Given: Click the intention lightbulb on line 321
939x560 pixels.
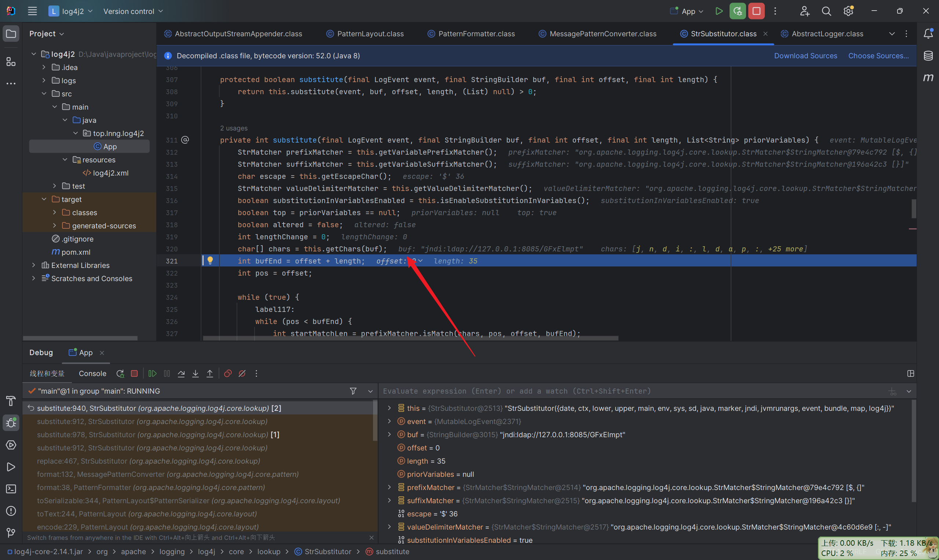Looking at the screenshot, I should 210,260.
